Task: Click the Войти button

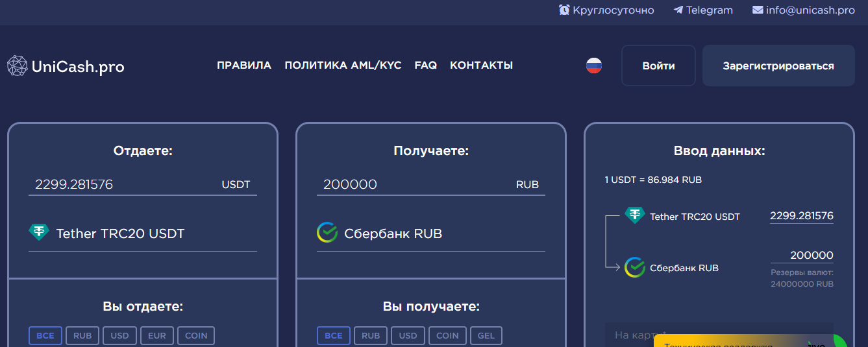Action: click(658, 66)
